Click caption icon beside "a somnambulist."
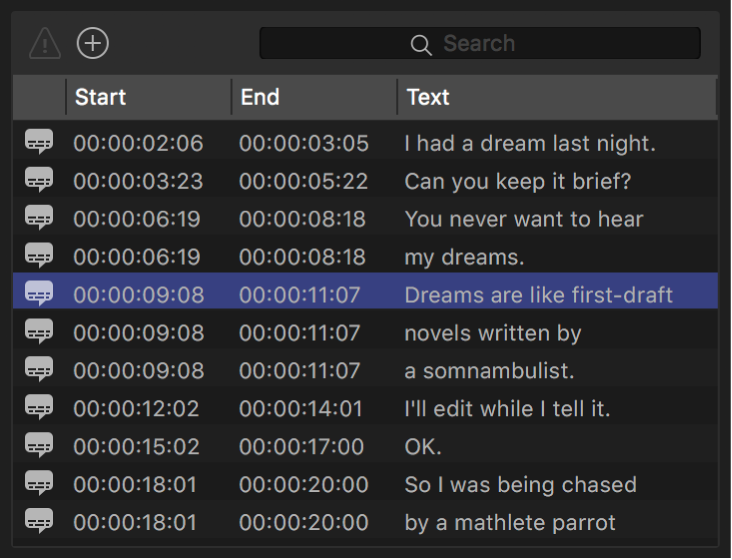The image size is (732, 560). [x=39, y=370]
